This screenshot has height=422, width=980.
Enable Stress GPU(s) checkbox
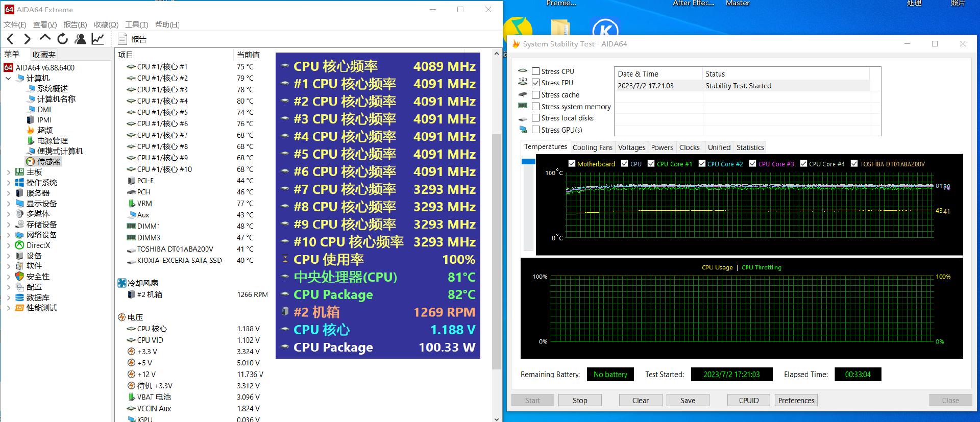coord(535,130)
